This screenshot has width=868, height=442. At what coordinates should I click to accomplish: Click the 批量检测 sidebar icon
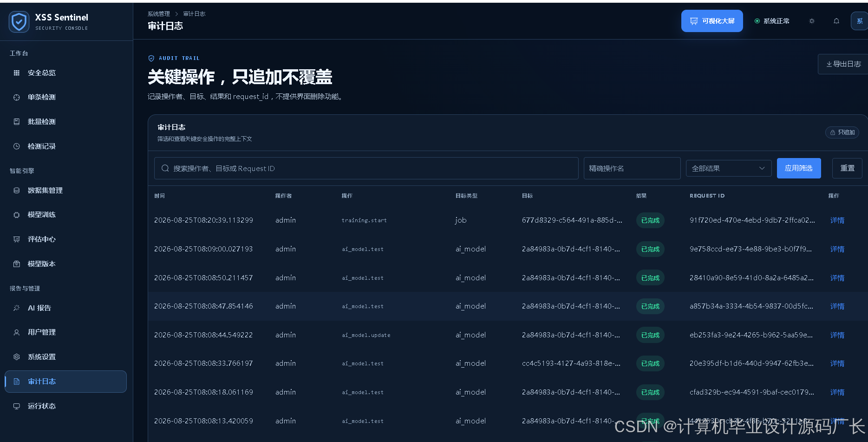(x=17, y=122)
